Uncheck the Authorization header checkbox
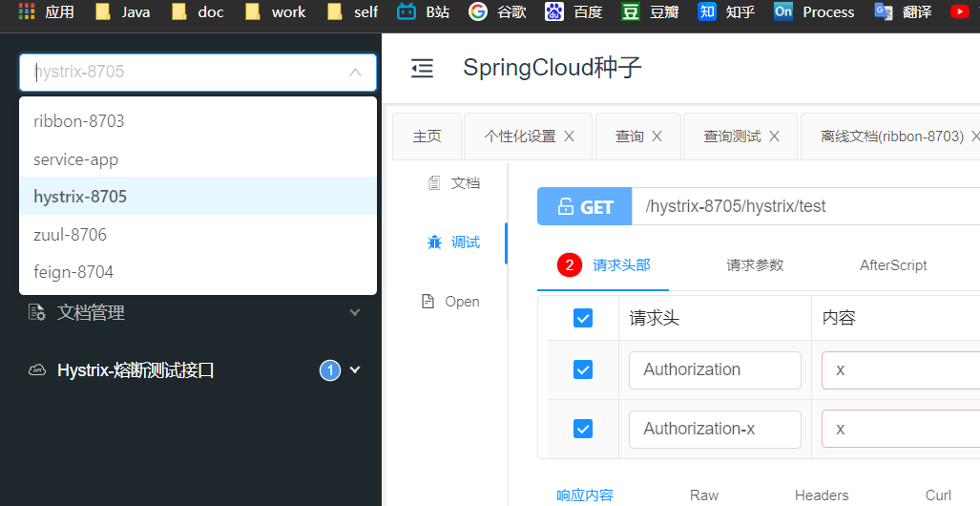The image size is (980, 506). point(582,369)
